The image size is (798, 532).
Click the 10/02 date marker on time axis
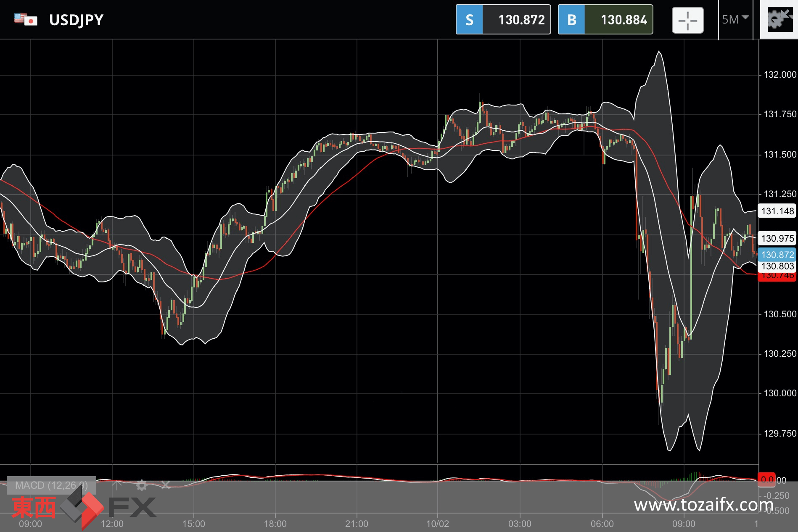pos(437,524)
